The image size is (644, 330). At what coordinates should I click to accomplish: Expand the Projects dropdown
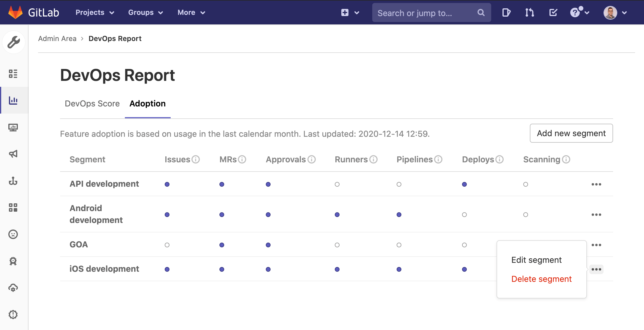[x=95, y=12]
